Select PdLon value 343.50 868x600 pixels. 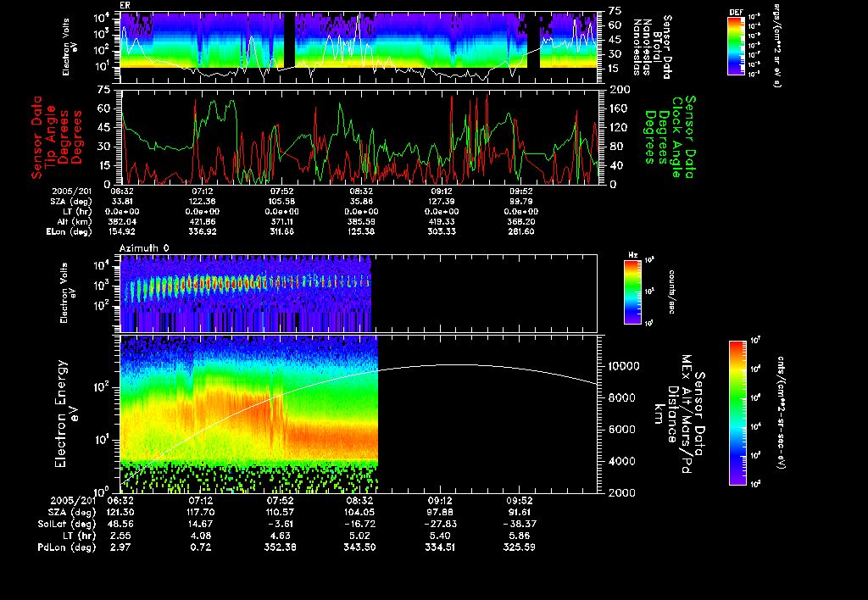tap(359, 547)
